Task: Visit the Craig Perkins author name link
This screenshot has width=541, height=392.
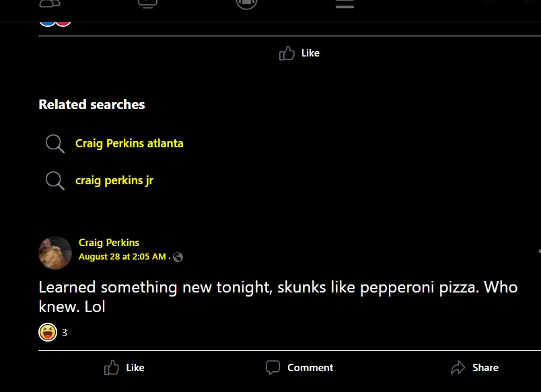Action: click(109, 243)
